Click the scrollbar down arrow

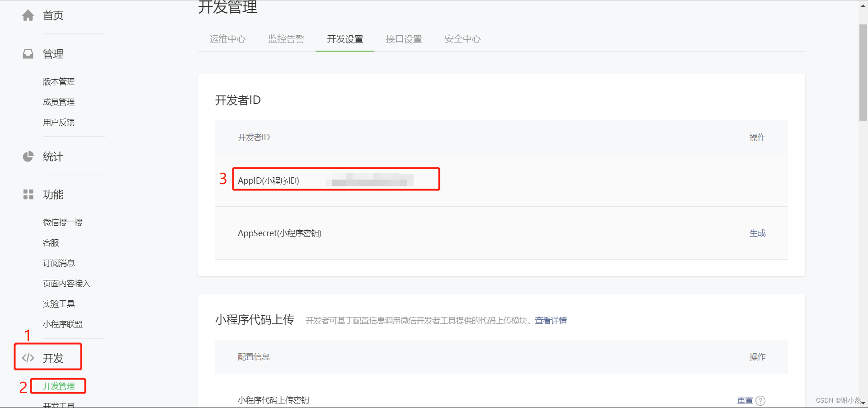click(863, 403)
